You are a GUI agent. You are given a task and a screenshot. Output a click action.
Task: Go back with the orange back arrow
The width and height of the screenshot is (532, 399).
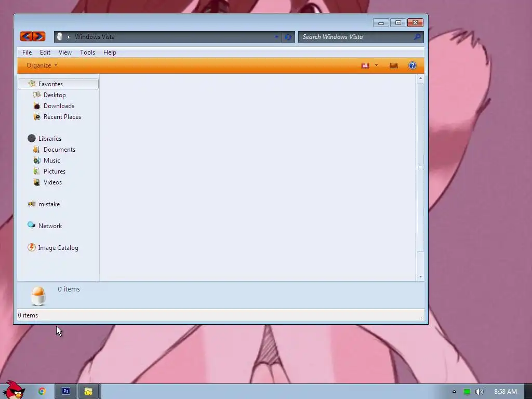tap(26, 36)
